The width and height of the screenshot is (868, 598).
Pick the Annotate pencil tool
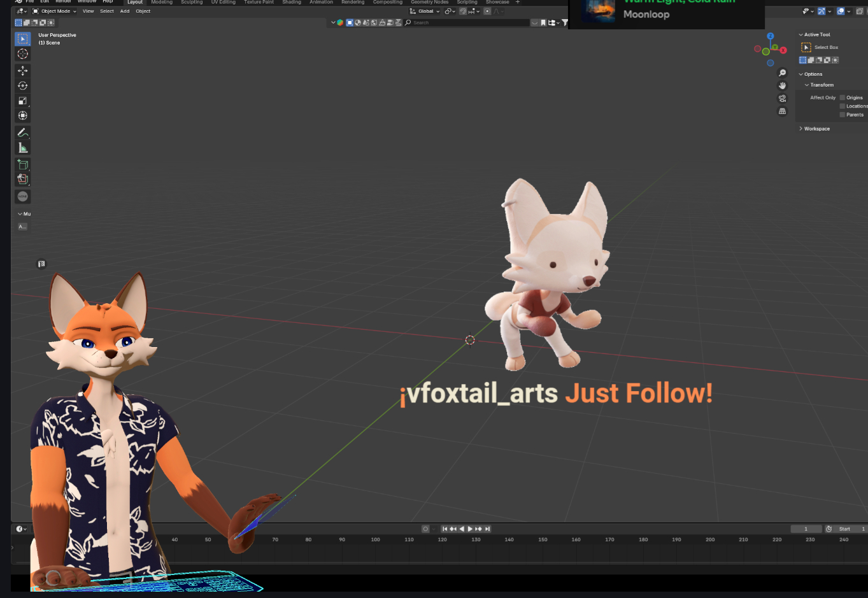coord(23,132)
